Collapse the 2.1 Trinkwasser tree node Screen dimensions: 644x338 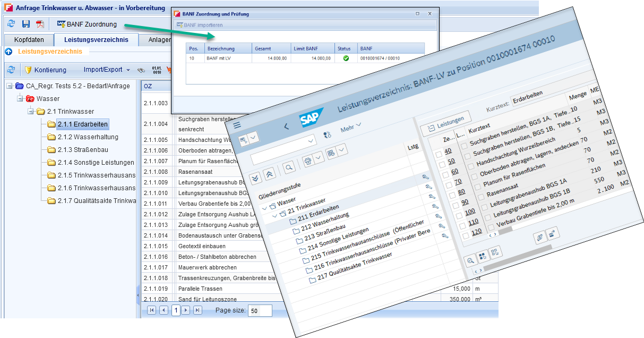[x=31, y=112]
